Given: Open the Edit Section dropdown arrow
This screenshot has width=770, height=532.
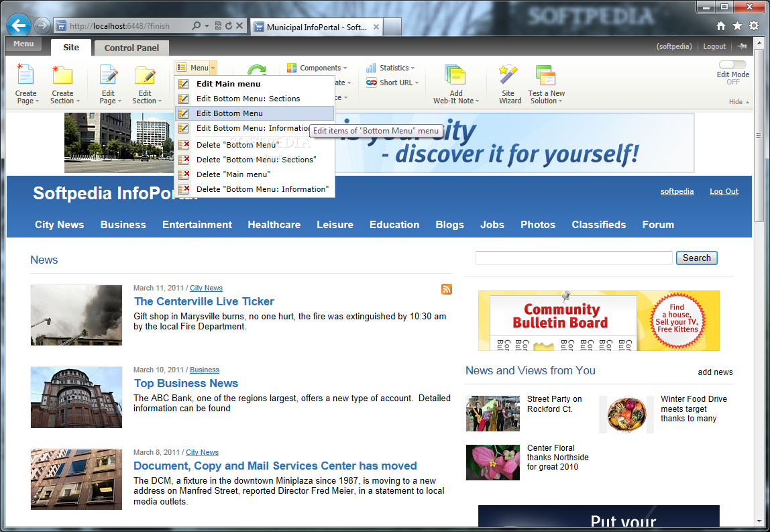Looking at the screenshot, I should (160, 101).
